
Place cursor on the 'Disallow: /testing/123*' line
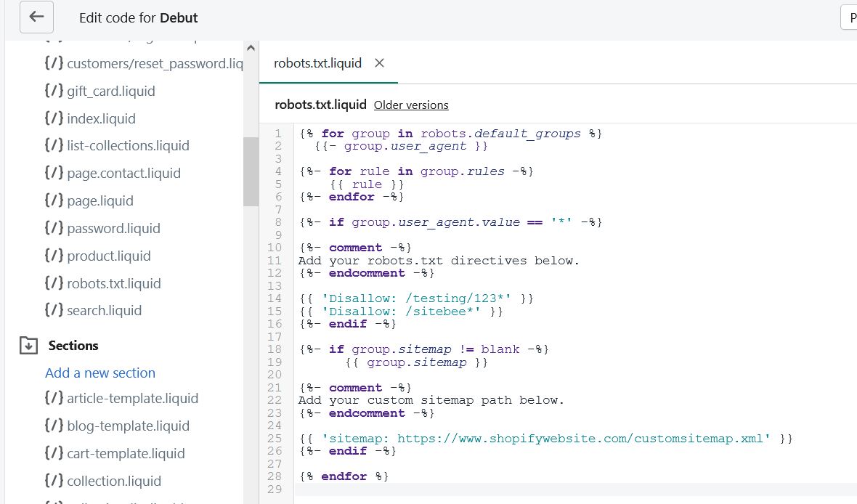(x=416, y=298)
